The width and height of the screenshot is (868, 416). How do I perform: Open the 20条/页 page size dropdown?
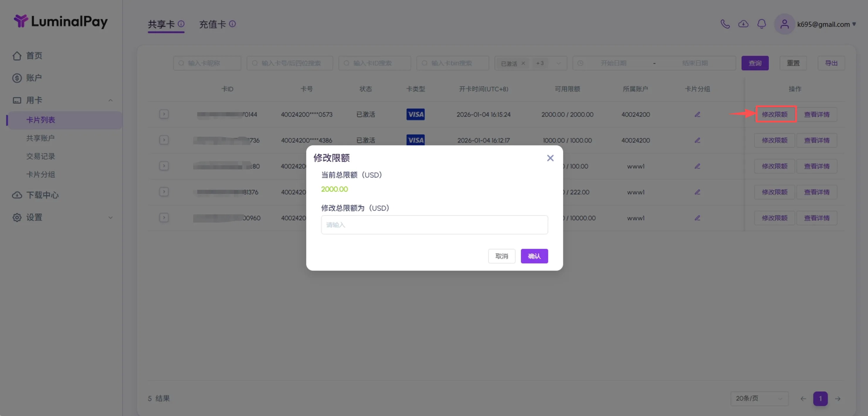(x=759, y=398)
